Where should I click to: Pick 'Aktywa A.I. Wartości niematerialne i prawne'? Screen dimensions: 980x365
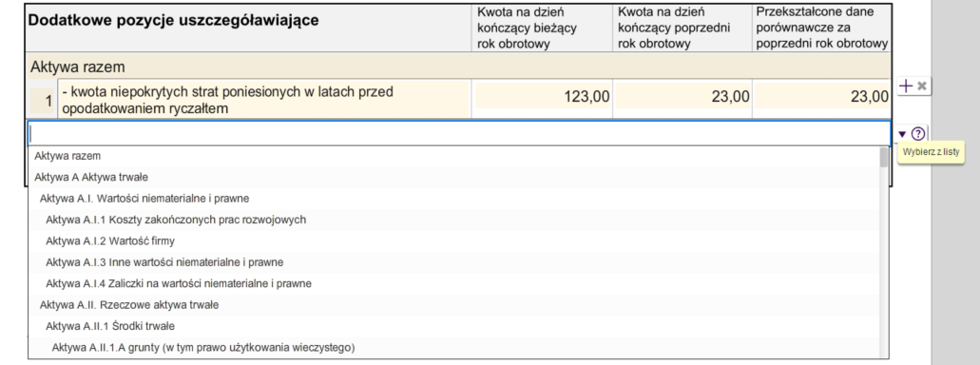(453, 199)
